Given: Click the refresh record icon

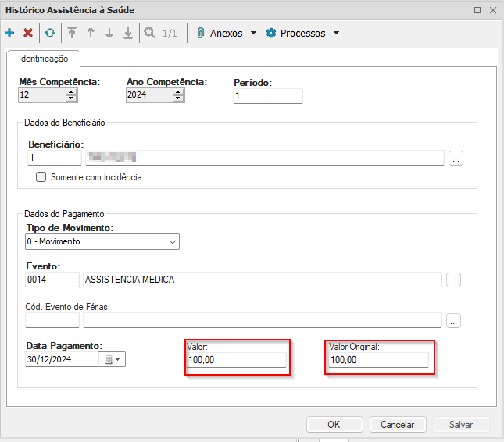Looking at the screenshot, I should [50, 34].
